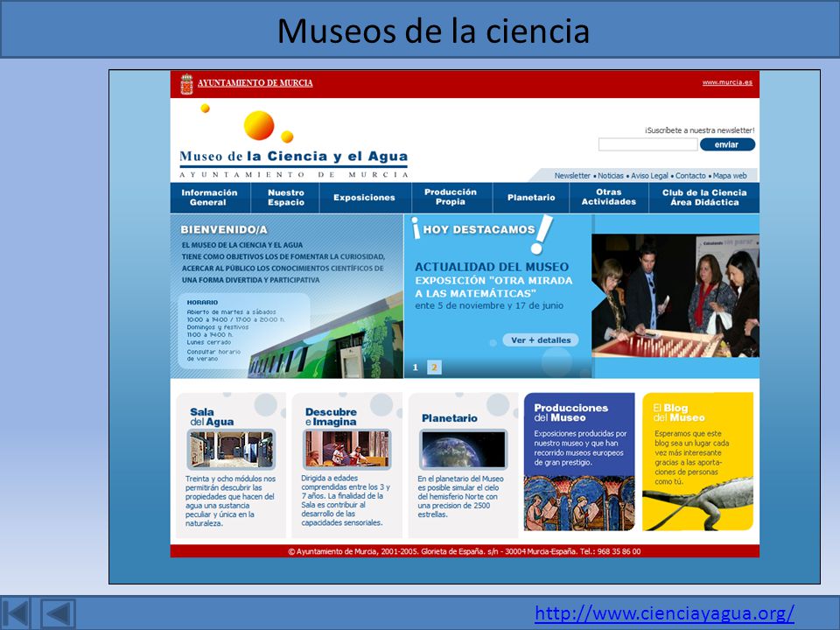Open Producción Propia menu
Image resolution: width=840 pixels, height=630 pixels.
[x=451, y=197]
